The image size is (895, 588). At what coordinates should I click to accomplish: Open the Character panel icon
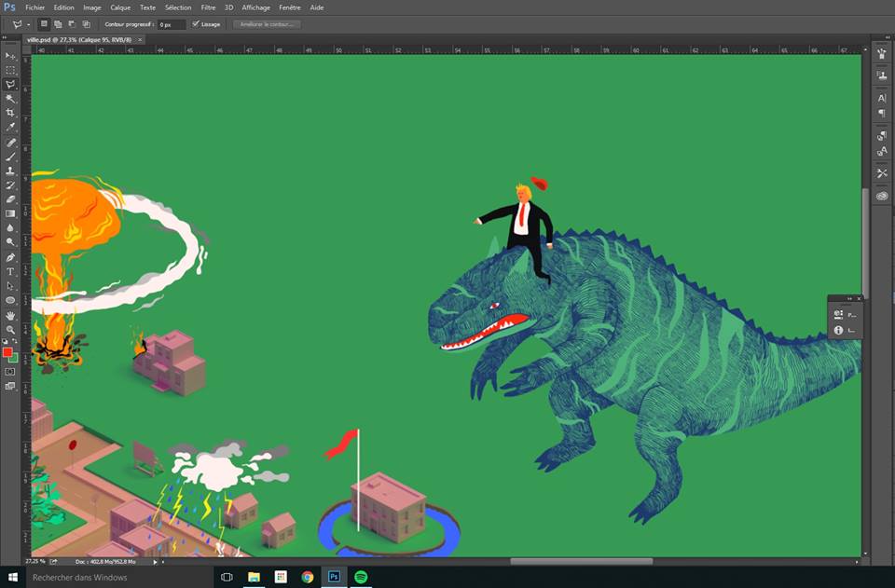(x=882, y=98)
